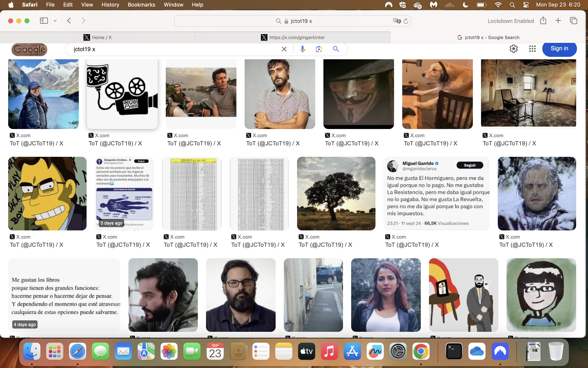Image resolution: width=588 pixels, height=368 pixels.
Task: Open App Store from the Dock
Action: click(352, 351)
